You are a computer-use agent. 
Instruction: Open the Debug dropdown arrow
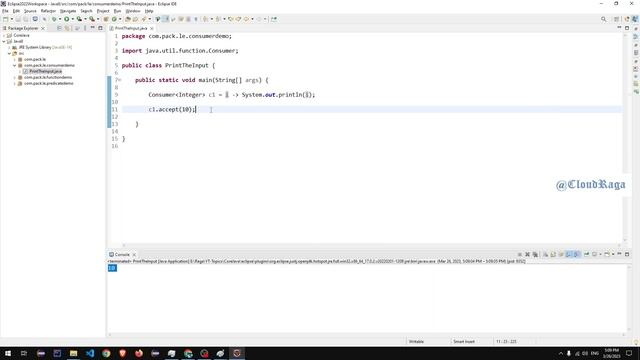click(60, 19)
